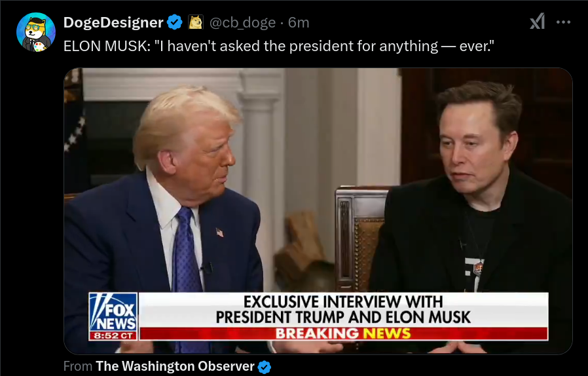Open the three-dot more options menu
Screen dimensions: 588x376
[563, 22]
